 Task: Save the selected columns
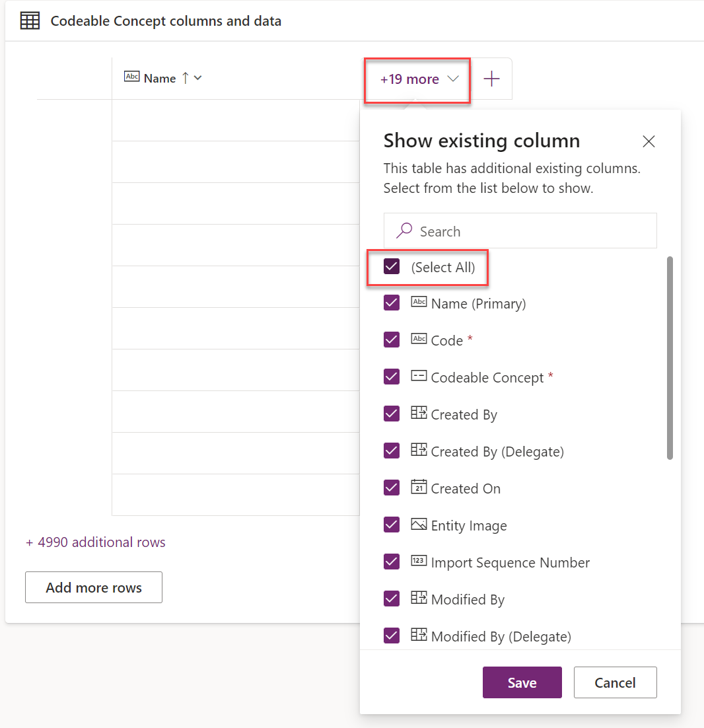[x=522, y=682]
